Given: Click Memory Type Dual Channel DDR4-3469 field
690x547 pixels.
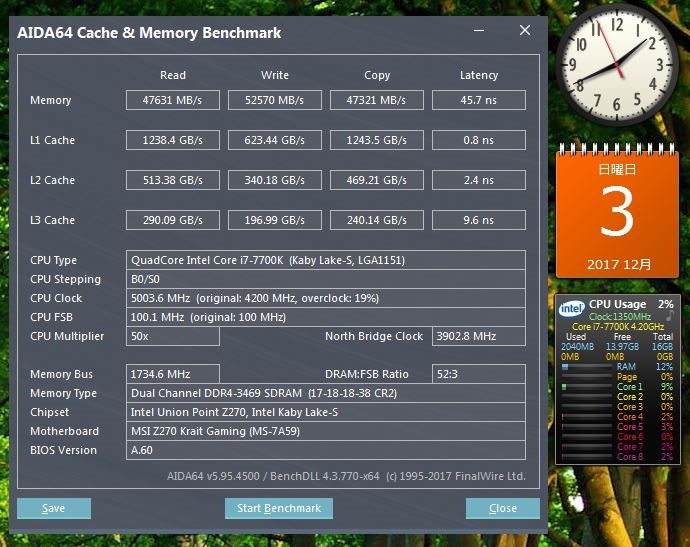Looking at the screenshot, I should [x=326, y=393].
